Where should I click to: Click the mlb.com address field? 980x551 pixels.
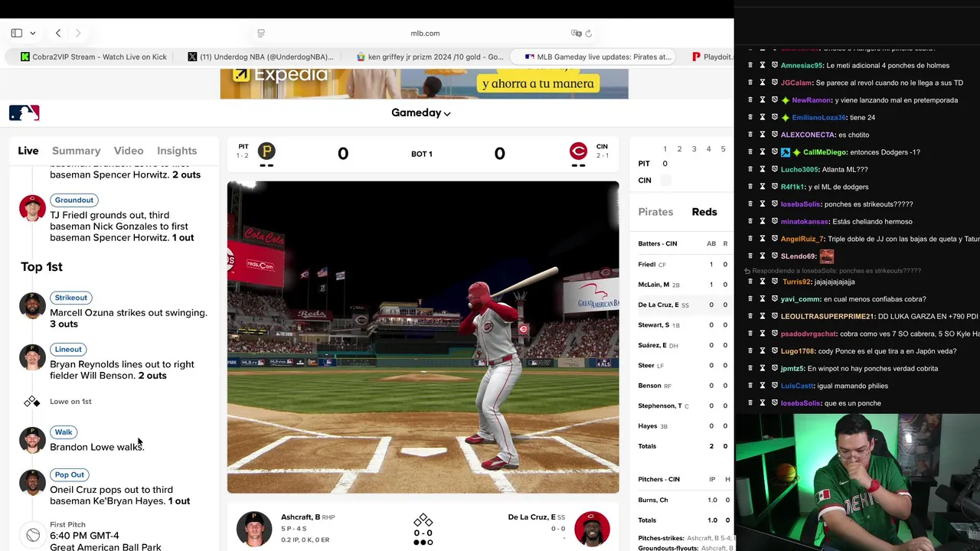425,33
